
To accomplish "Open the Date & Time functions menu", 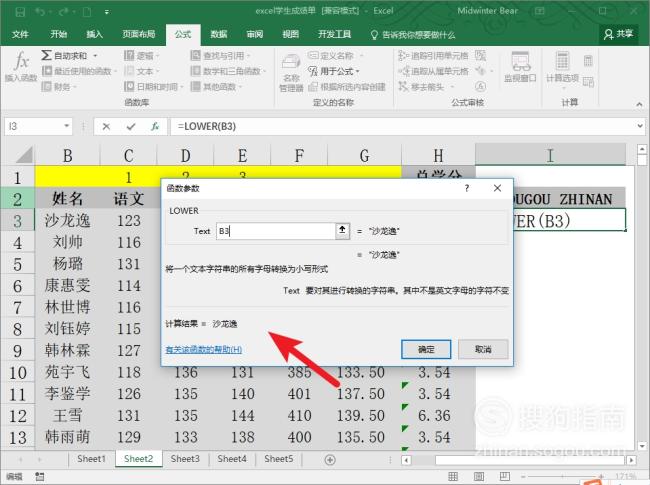I will [153, 87].
